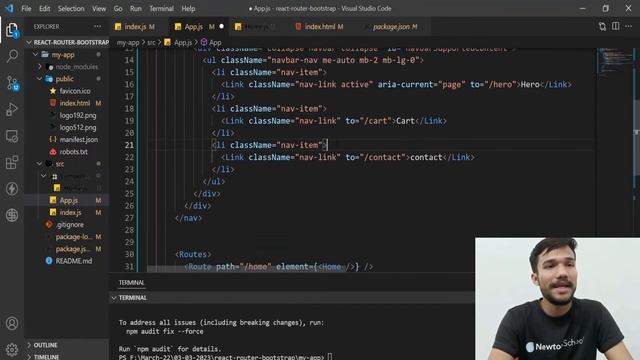
Task: Click the code minimap overview
Action: [x=616, y=63]
